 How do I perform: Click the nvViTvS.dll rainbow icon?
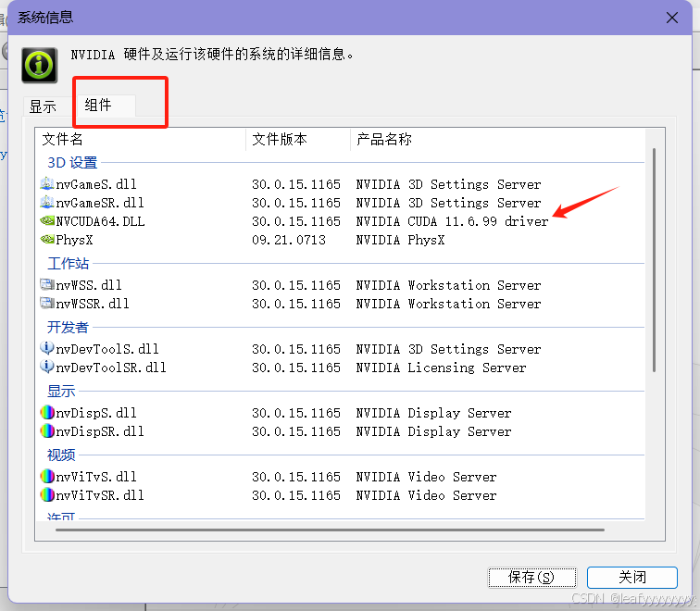(x=47, y=476)
